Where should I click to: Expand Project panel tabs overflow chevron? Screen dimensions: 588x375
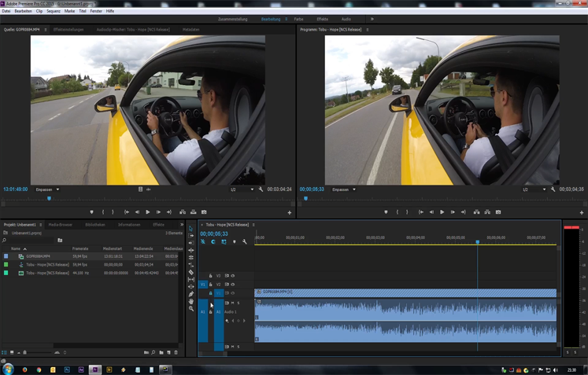(x=182, y=225)
